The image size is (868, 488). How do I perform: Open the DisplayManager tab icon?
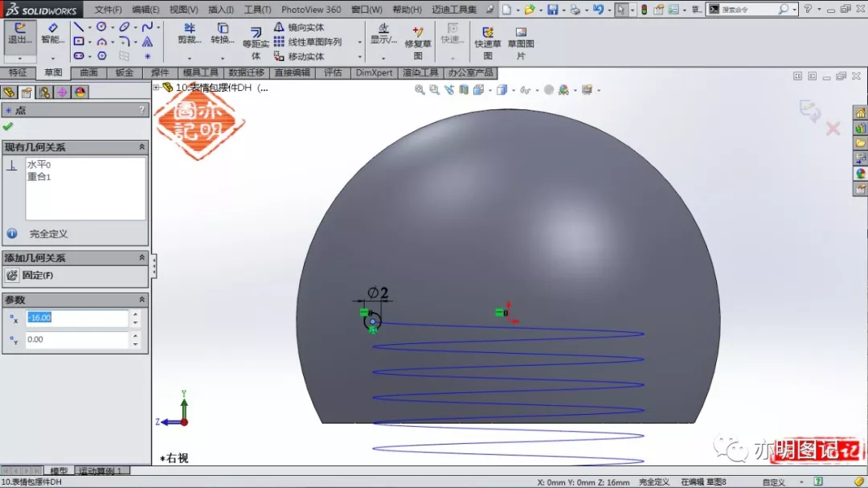pyautogui.click(x=80, y=92)
